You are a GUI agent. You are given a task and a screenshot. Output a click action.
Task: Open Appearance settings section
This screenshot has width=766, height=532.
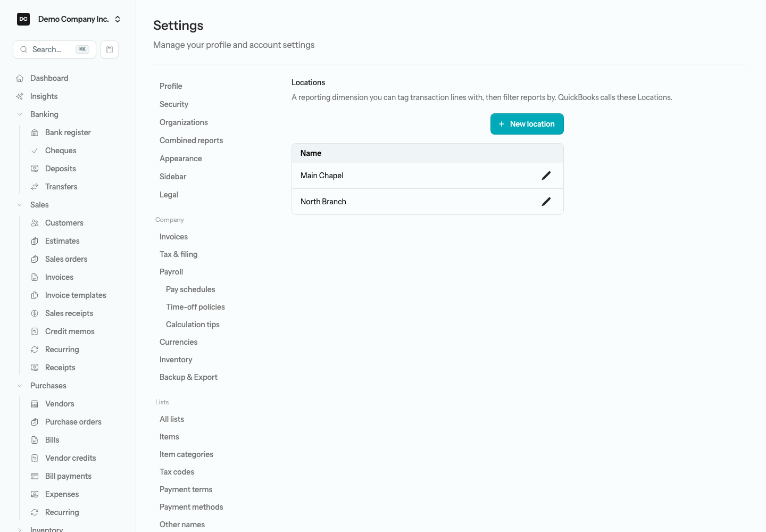pyautogui.click(x=181, y=159)
